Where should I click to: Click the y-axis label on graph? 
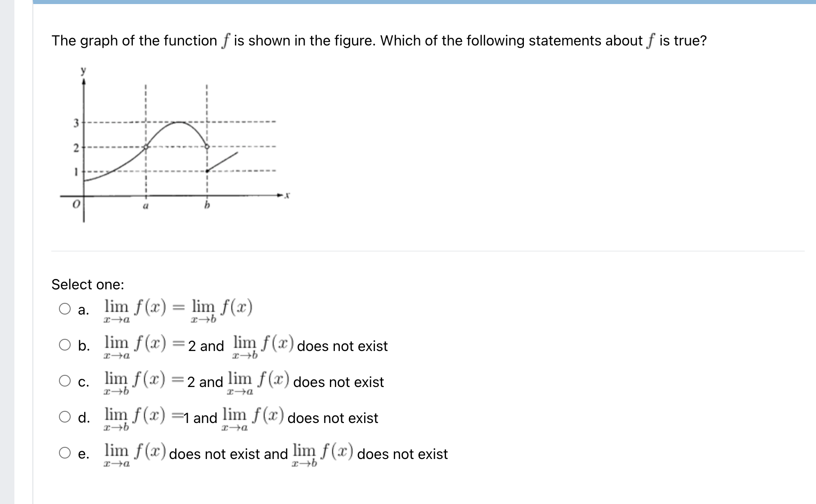pos(83,70)
